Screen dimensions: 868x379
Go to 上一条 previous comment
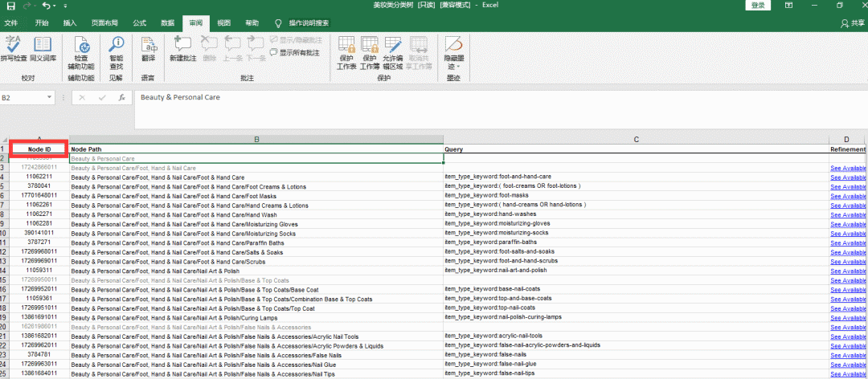click(232, 50)
